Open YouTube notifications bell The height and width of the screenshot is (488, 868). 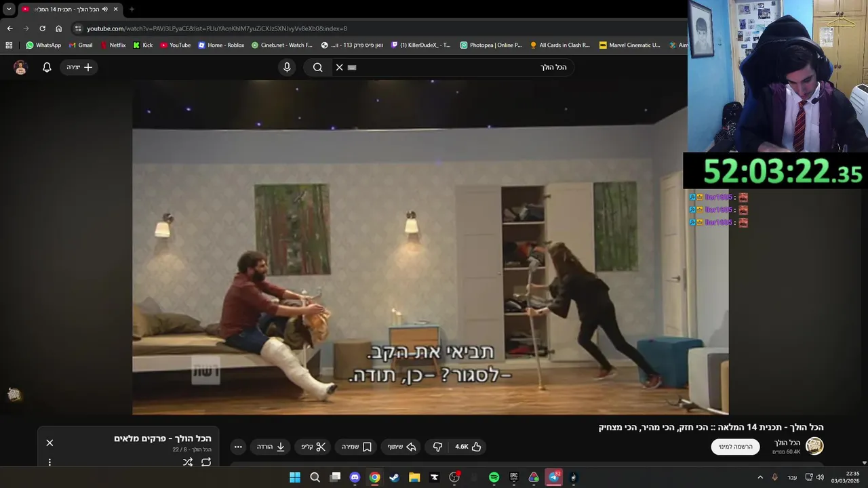47,67
